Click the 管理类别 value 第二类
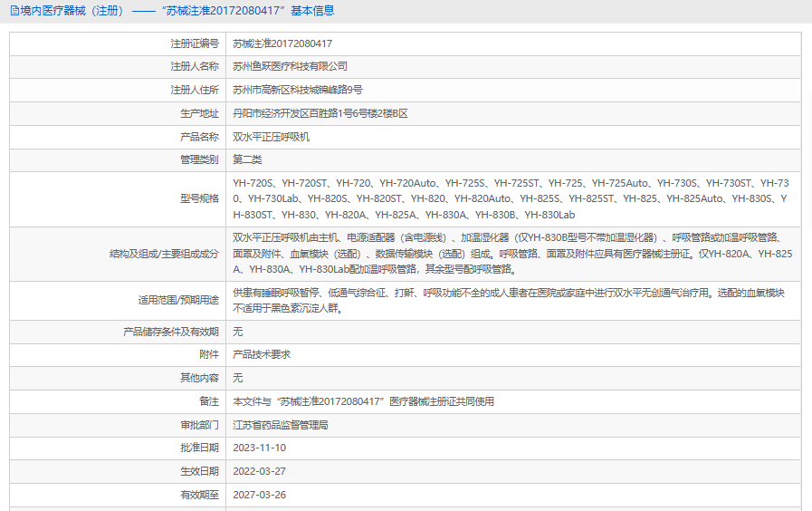Screen dimensions: 812x511 tap(247, 159)
